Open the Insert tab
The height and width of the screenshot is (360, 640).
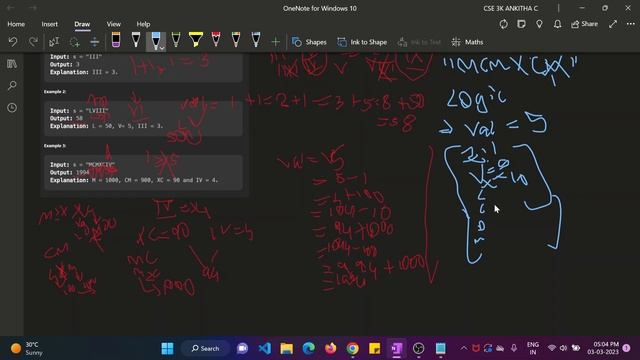[49, 24]
